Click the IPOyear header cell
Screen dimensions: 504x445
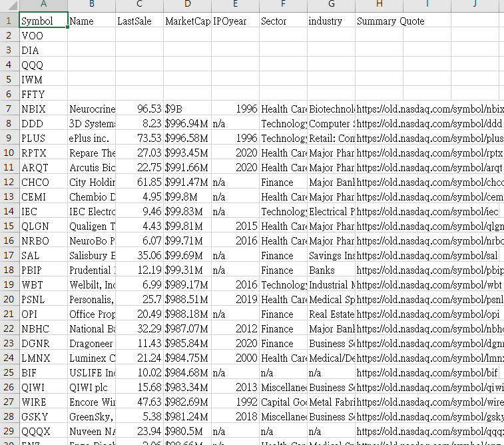coord(235,21)
